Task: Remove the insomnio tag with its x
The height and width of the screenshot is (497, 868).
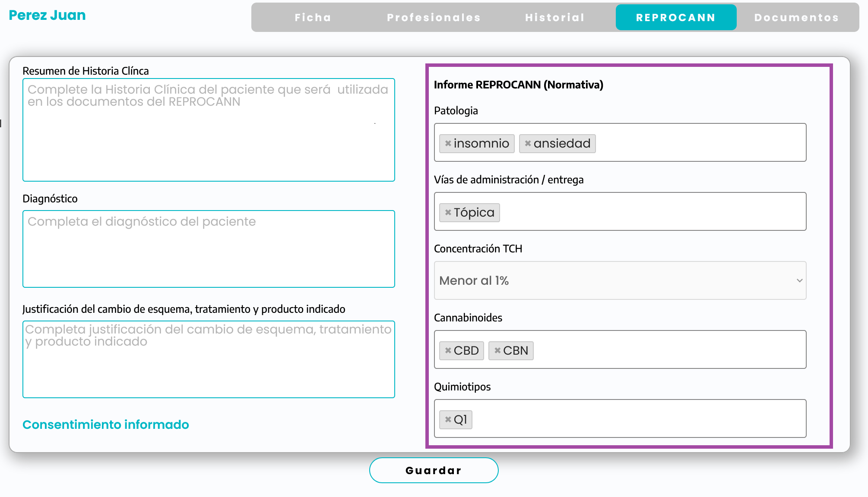Action: click(448, 143)
